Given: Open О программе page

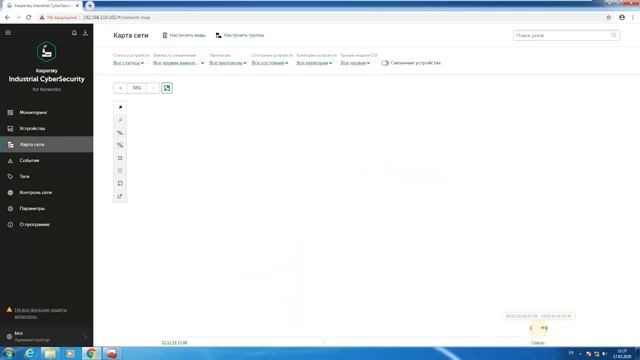Looking at the screenshot, I should click(34, 224).
